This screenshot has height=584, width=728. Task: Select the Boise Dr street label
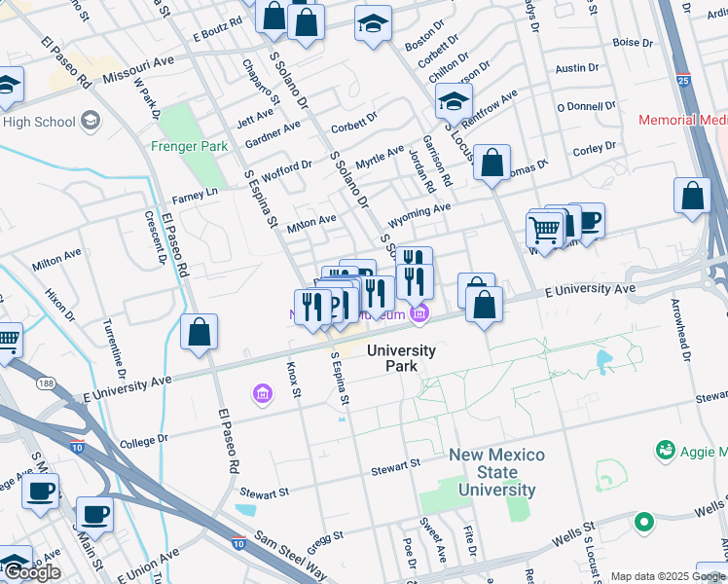pos(633,43)
